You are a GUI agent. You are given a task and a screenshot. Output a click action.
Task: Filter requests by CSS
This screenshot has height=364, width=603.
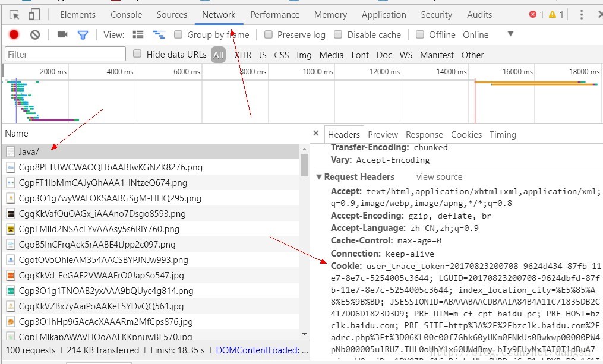[282, 55]
